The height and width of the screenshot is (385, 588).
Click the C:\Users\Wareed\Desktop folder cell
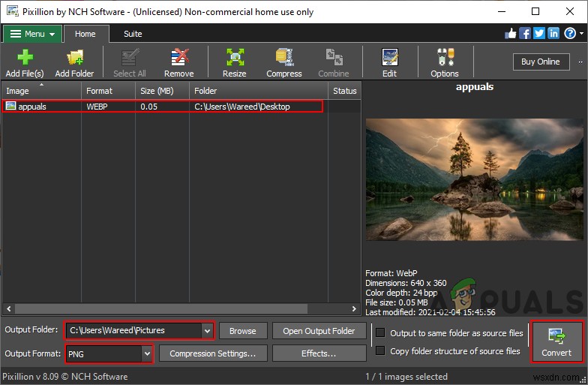pos(242,107)
